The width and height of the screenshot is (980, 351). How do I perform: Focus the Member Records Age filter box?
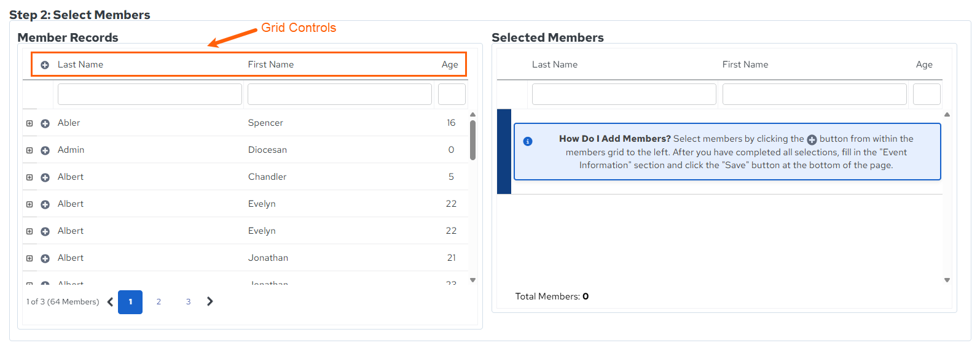click(452, 94)
